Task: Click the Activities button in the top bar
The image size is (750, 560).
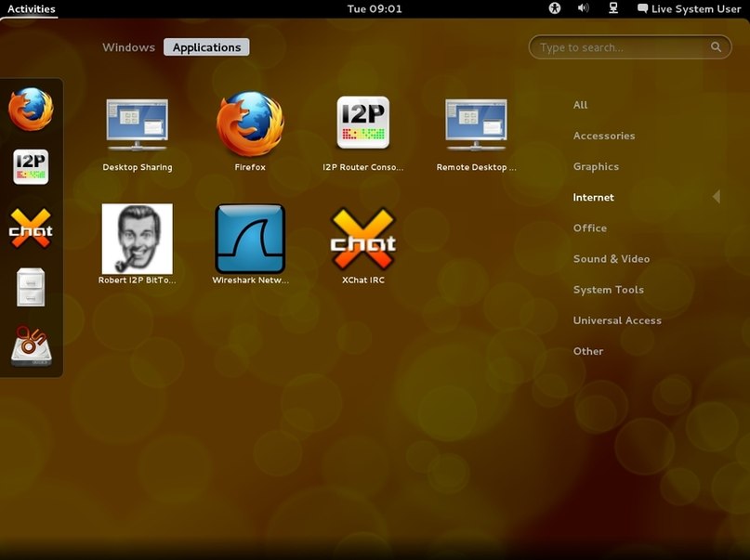Action: [x=31, y=8]
